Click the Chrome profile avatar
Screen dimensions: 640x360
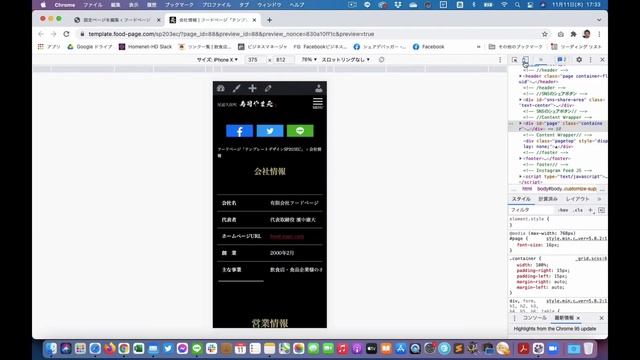587,34
